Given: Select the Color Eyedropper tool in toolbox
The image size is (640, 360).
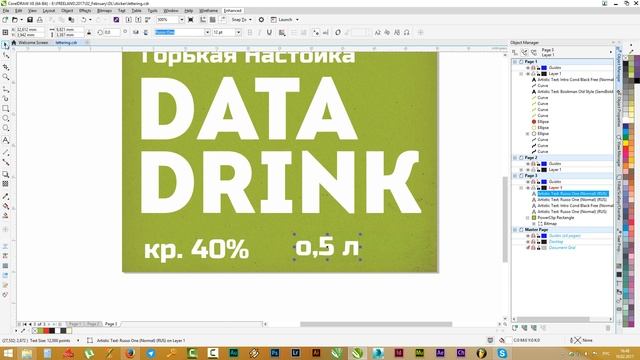Looking at the screenshot, I should pos(6,196).
